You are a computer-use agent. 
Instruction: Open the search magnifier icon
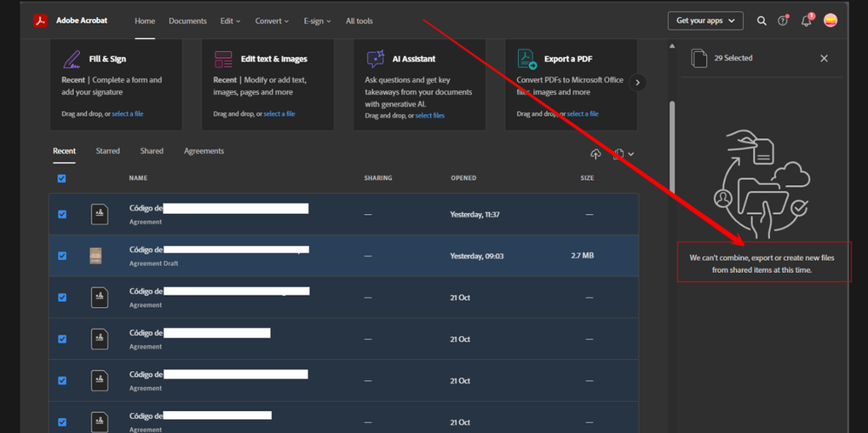[x=762, y=21]
